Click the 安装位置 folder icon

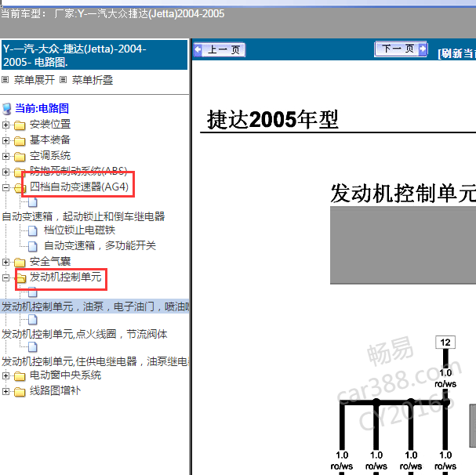point(20,125)
